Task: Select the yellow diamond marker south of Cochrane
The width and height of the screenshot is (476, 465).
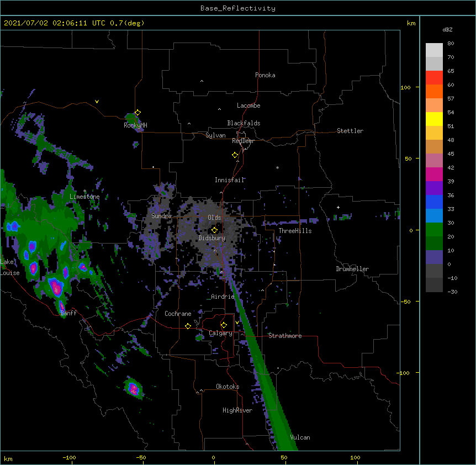Action: coord(188,326)
